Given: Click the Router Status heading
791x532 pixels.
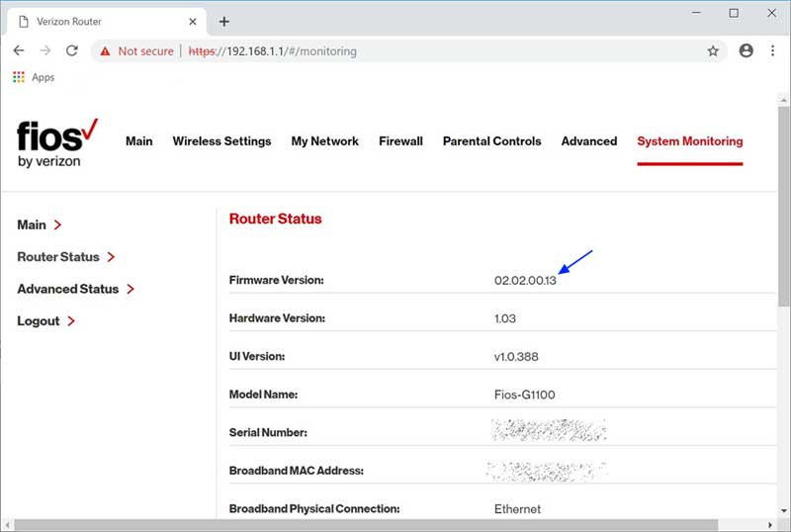Looking at the screenshot, I should point(276,219).
